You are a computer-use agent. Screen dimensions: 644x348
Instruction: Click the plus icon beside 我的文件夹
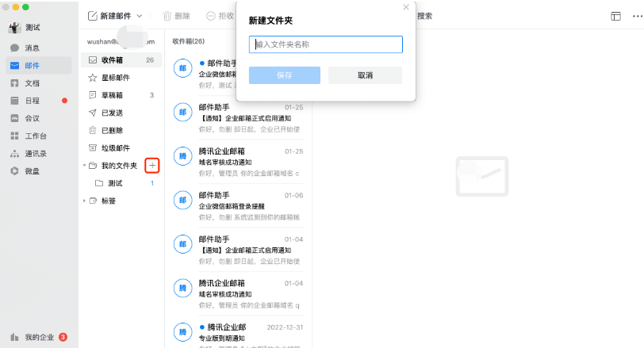click(x=153, y=166)
